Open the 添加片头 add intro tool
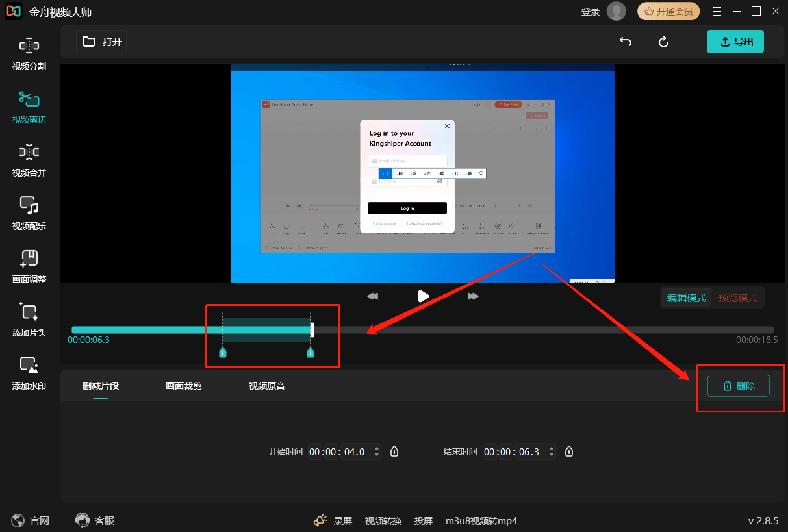 29,320
